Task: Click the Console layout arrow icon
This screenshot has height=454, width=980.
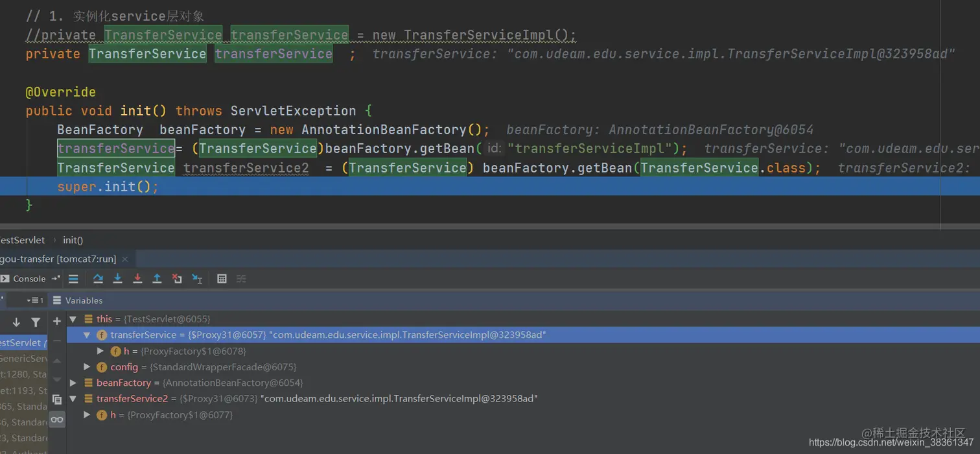Action: point(56,278)
